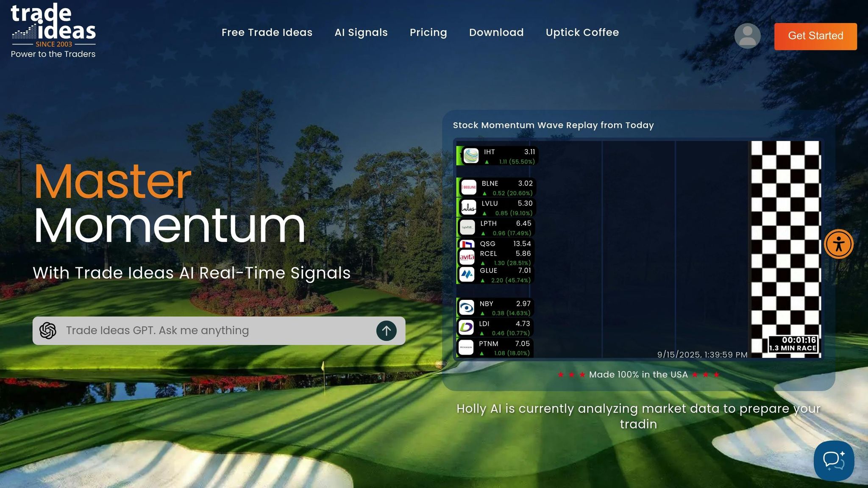
Task: Click the GLUE stock logo icon
Action: tap(467, 274)
